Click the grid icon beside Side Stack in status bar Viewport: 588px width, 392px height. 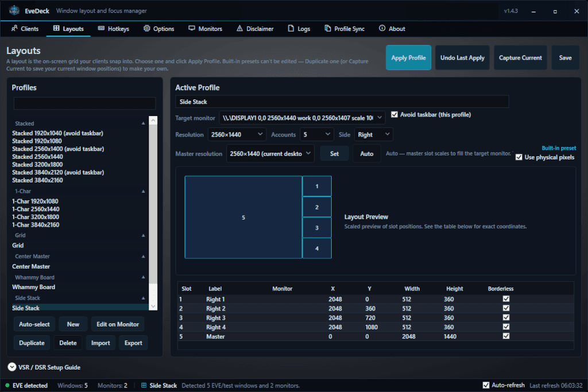click(144, 385)
